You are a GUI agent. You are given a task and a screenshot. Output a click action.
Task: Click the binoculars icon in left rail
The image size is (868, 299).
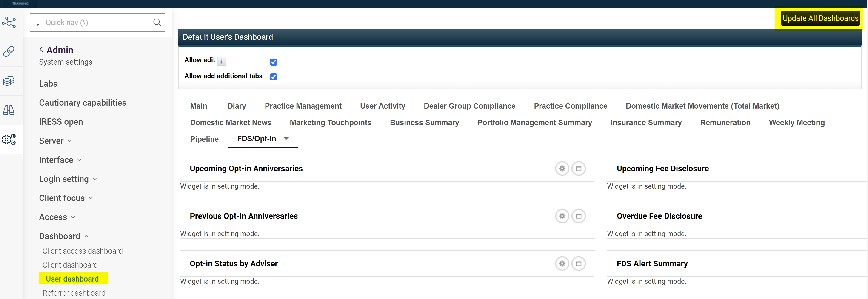click(9, 110)
